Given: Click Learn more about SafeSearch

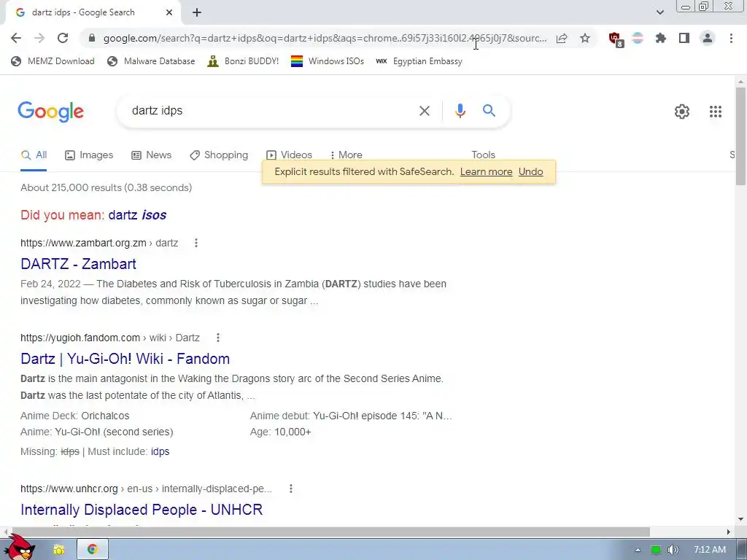Looking at the screenshot, I should 486,172.
